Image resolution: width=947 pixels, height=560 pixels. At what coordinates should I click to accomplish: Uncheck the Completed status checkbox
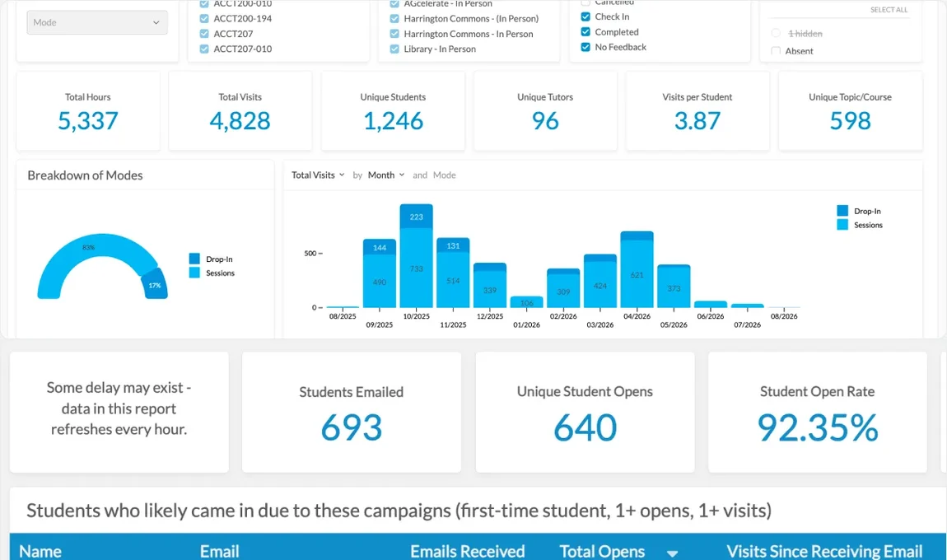(x=585, y=32)
